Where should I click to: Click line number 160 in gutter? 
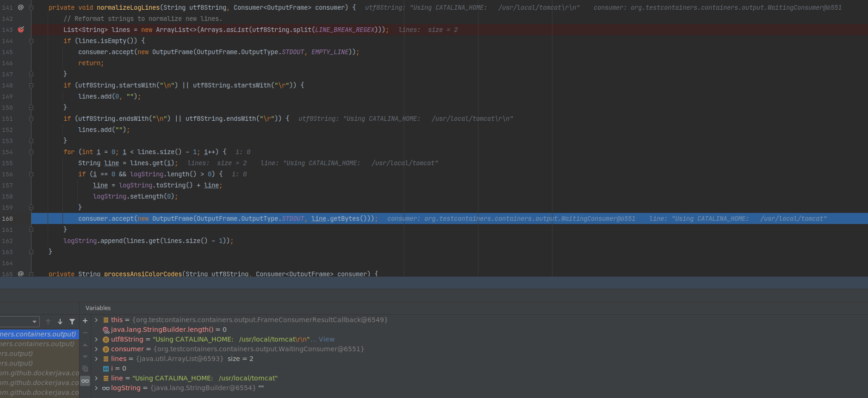click(7, 218)
